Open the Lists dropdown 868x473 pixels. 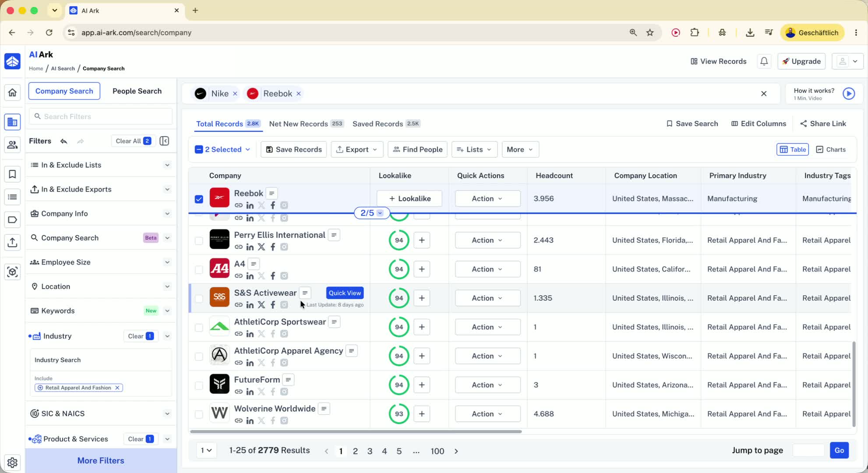pos(474,149)
